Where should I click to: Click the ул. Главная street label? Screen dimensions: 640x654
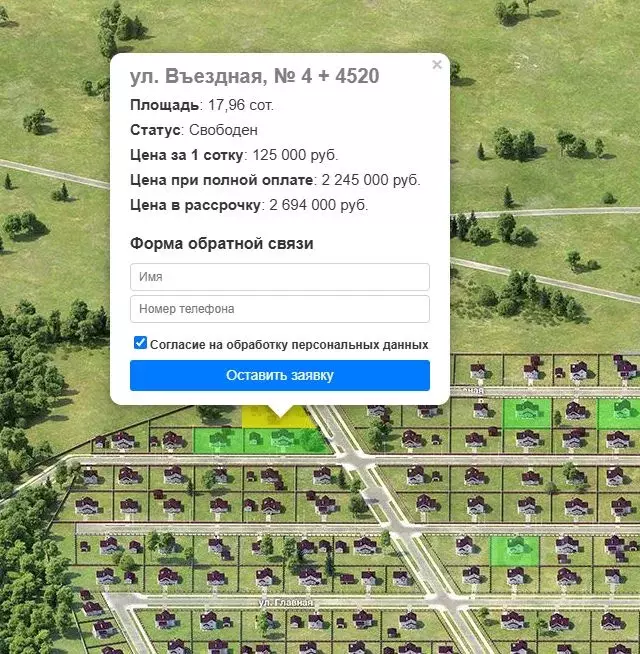tap(286, 603)
